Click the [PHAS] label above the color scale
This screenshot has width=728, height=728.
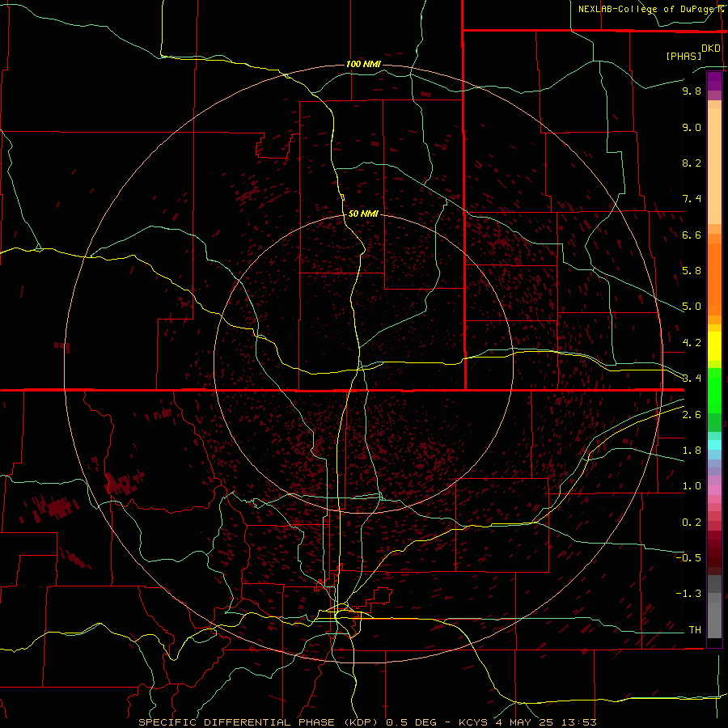pyautogui.click(x=684, y=56)
